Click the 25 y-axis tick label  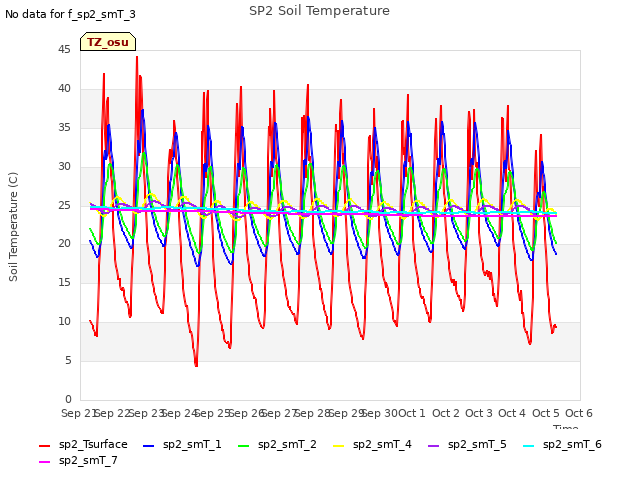point(64,205)
